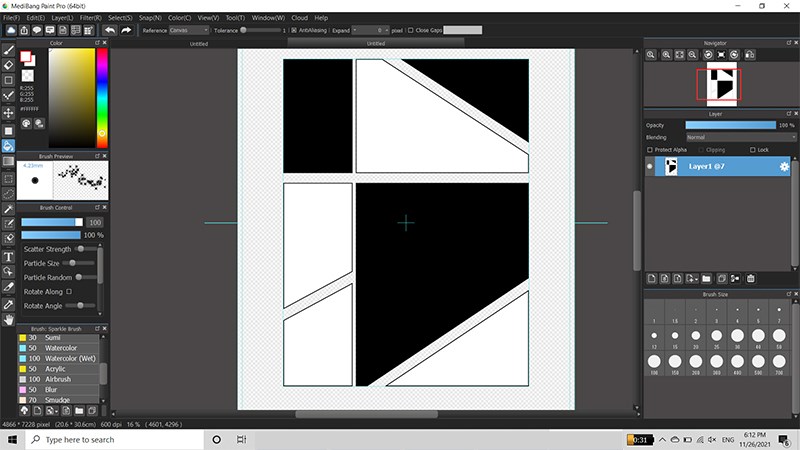The width and height of the screenshot is (800, 450).
Task: Select Acrylic brush in list
Action: 59,369
